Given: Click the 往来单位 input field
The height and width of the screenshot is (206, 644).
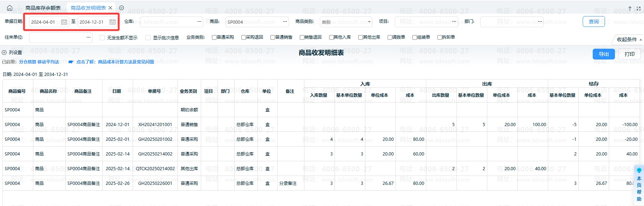Looking at the screenshot, I should (57, 37).
